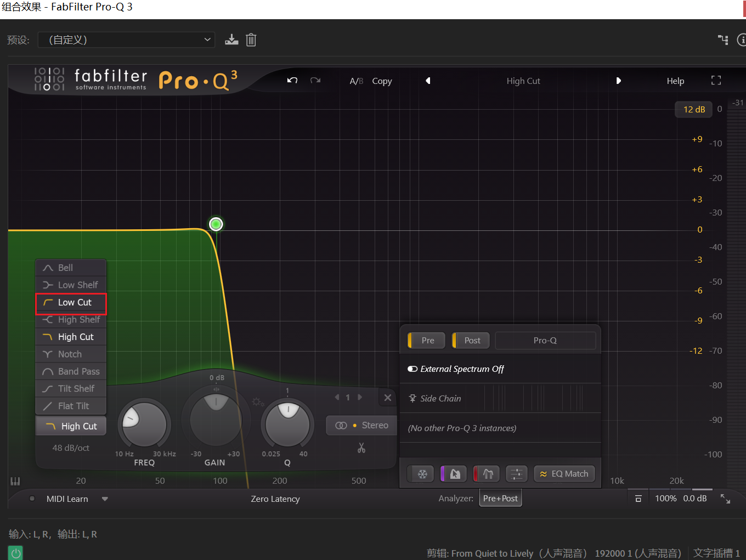Open plugin info circle icon
Screen dimensions: 746x560
click(741, 39)
